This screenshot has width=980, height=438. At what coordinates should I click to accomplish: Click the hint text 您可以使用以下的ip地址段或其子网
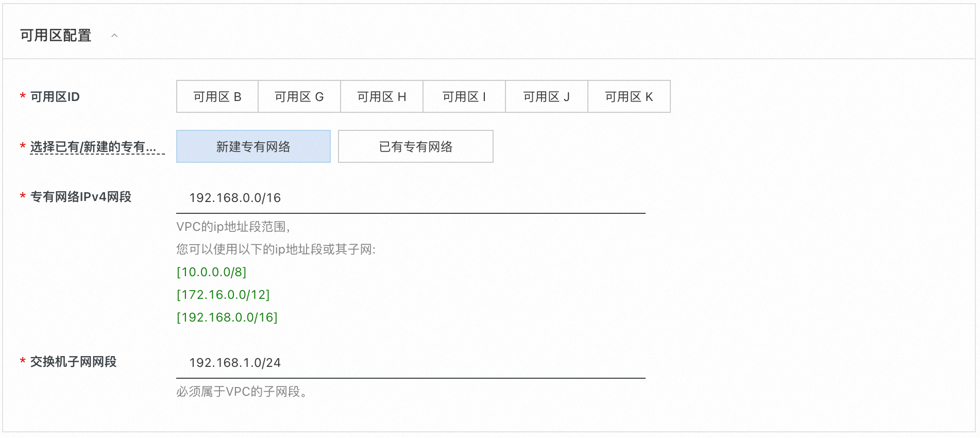click(x=277, y=249)
